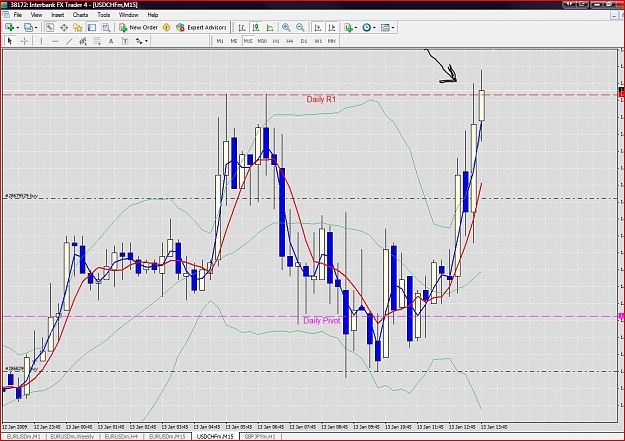
Task: Switch to EURUSDm,M15 chart tab
Action: click(167, 437)
